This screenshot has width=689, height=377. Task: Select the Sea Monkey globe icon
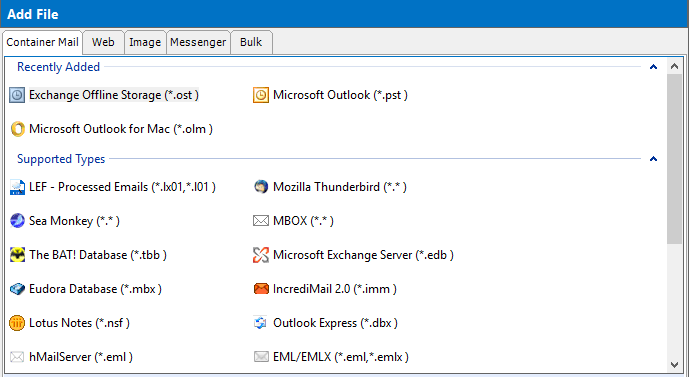(x=17, y=221)
